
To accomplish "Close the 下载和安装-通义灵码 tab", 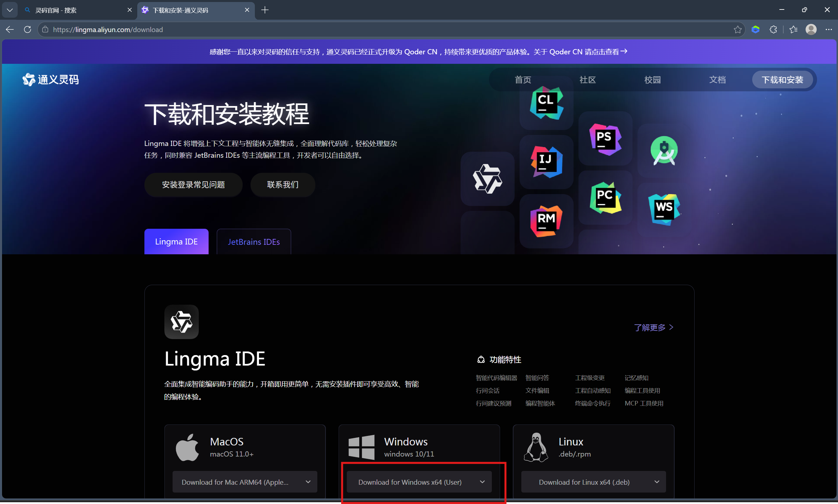I will click(x=247, y=10).
